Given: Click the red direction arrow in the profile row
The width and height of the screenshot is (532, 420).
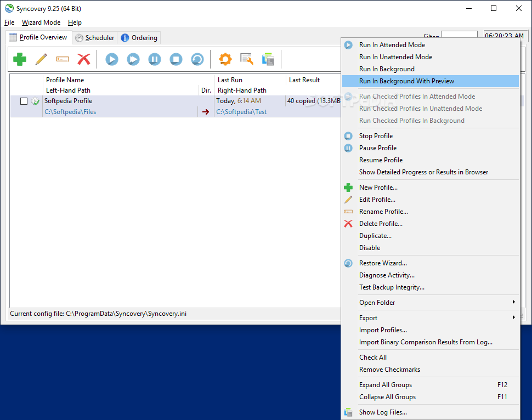Looking at the screenshot, I should [x=206, y=112].
